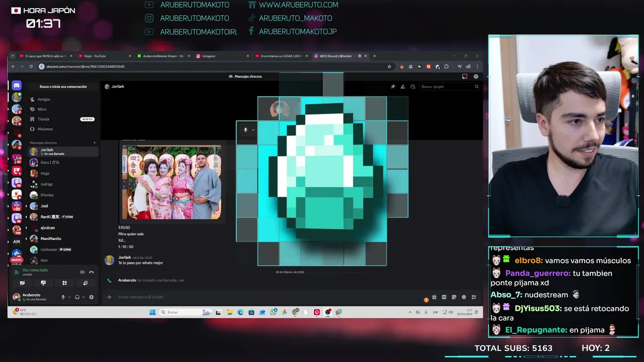The width and height of the screenshot is (644, 362).
Task: Bookmark this page with star icon
Action: [389, 66]
